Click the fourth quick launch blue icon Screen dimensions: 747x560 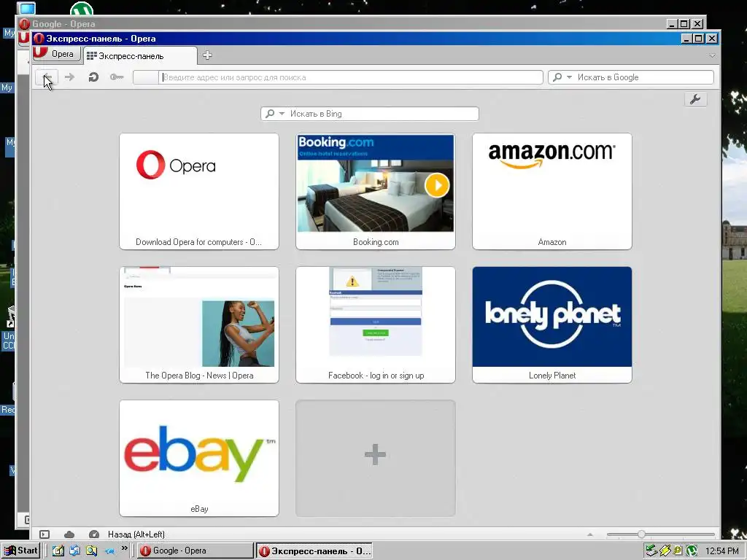[x=109, y=551]
